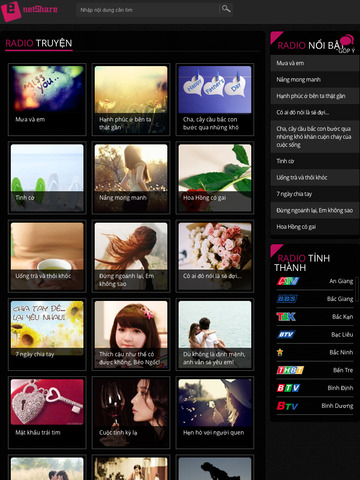Open the 'Uống trà và thôi khóc' thumbnail
360x480 pixels.
tap(47, 256)
